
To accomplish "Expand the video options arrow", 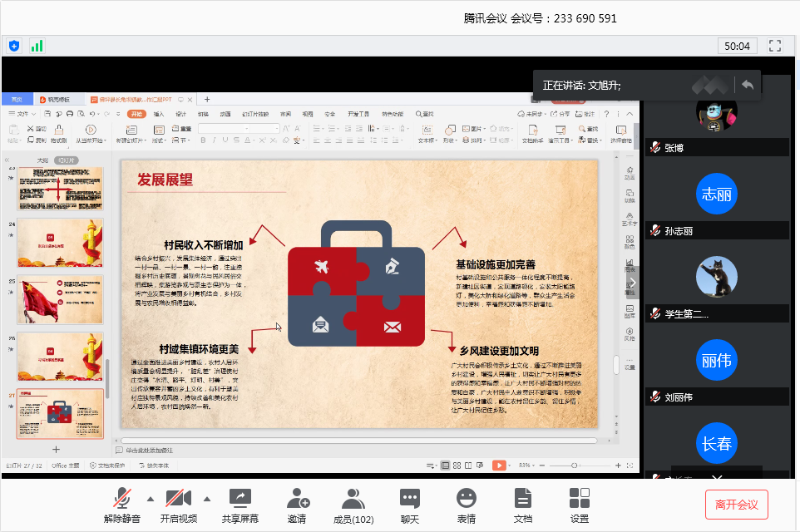I will click(x=207, y=499).
